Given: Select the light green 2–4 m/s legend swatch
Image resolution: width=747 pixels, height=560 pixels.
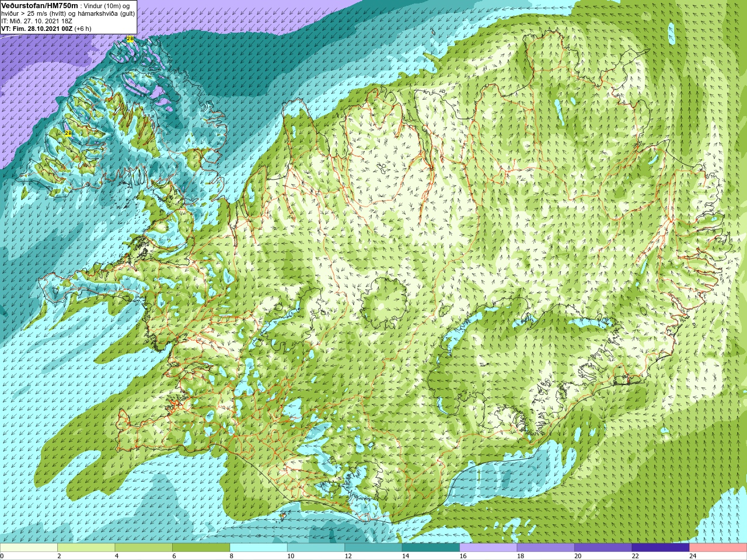Looking at the screenshot, I should (86, 548).
